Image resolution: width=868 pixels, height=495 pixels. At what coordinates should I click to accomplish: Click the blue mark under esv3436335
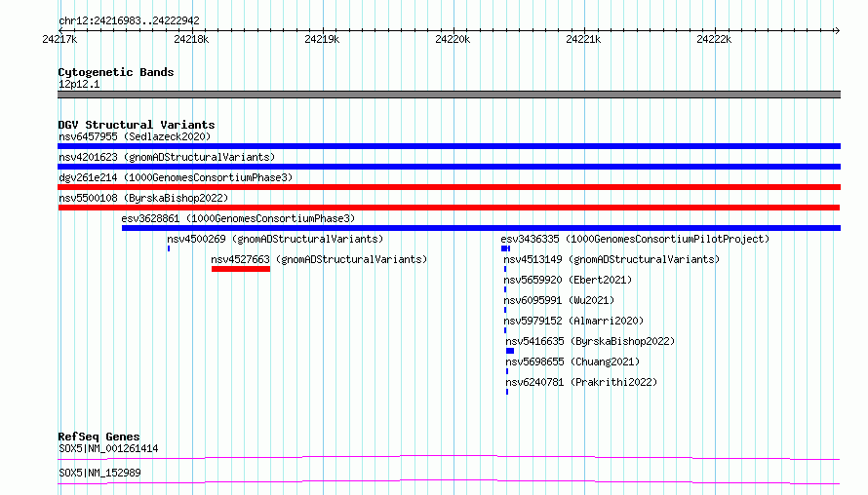(x=505, y=248)
